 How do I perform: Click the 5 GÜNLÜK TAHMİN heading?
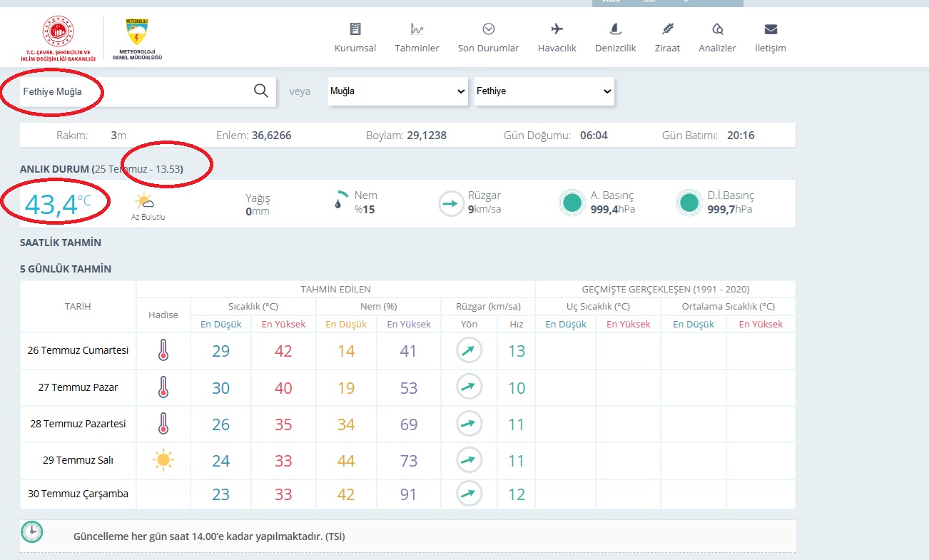(x=66, y=269)
